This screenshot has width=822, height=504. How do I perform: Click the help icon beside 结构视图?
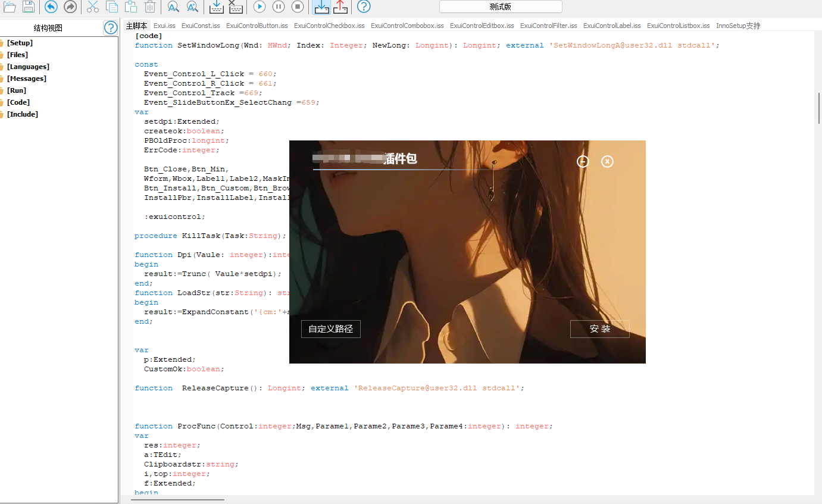click(110, 28)
